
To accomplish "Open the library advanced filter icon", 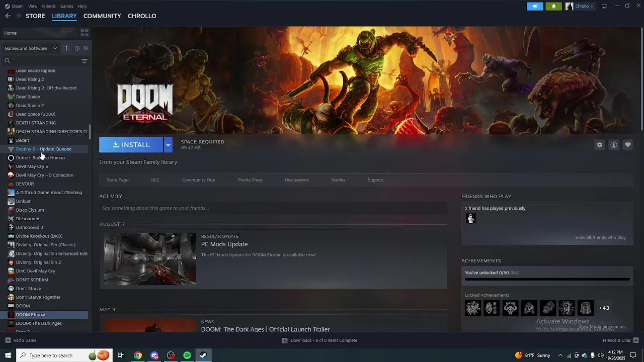I will [85, 61].
